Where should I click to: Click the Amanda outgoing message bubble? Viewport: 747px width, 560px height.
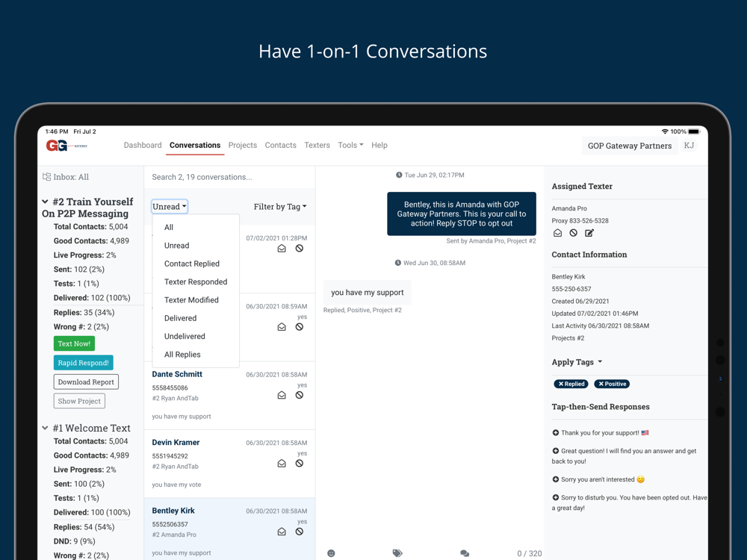(x=461, y=214)
